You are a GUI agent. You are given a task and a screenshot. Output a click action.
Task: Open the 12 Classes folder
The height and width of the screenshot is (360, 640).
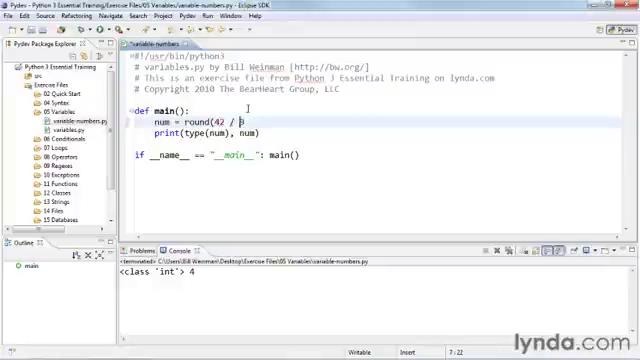(x=57, y=193)
